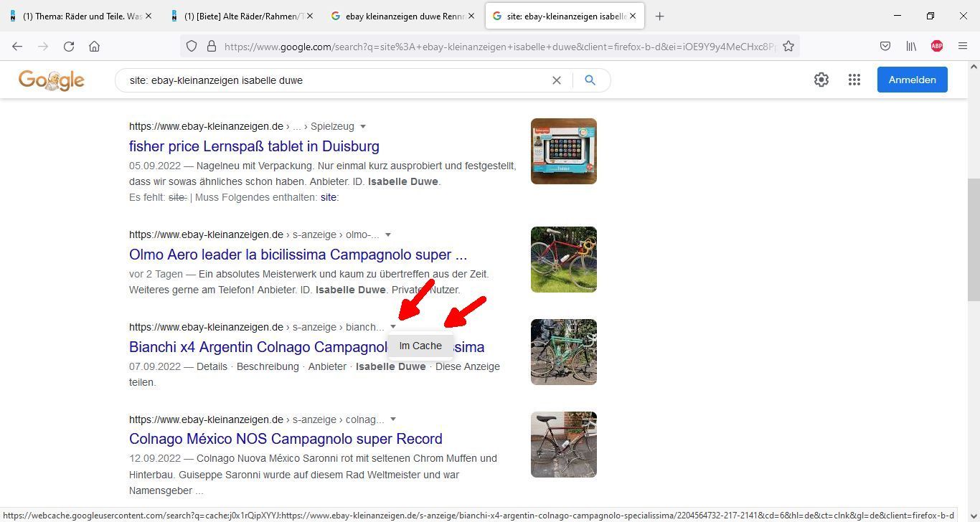The image size is (980, 522).
Task: Select the 'Im Cache' menu entry
Action: [x=420, y=346]
